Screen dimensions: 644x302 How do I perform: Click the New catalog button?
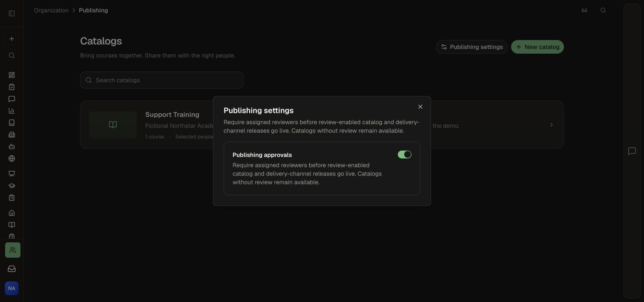pos(538,47)
